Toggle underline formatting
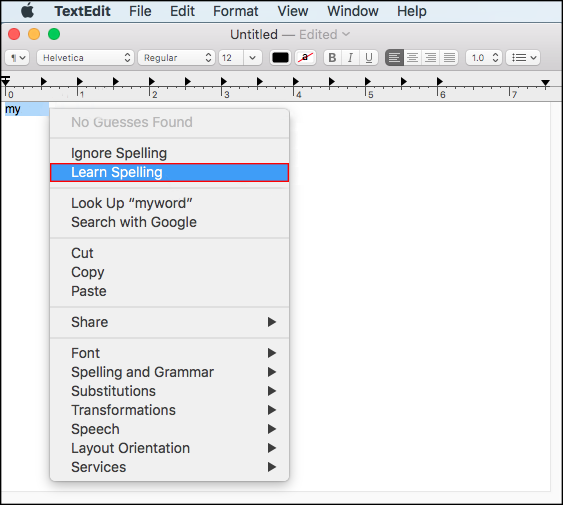 [x=369, y=57]
